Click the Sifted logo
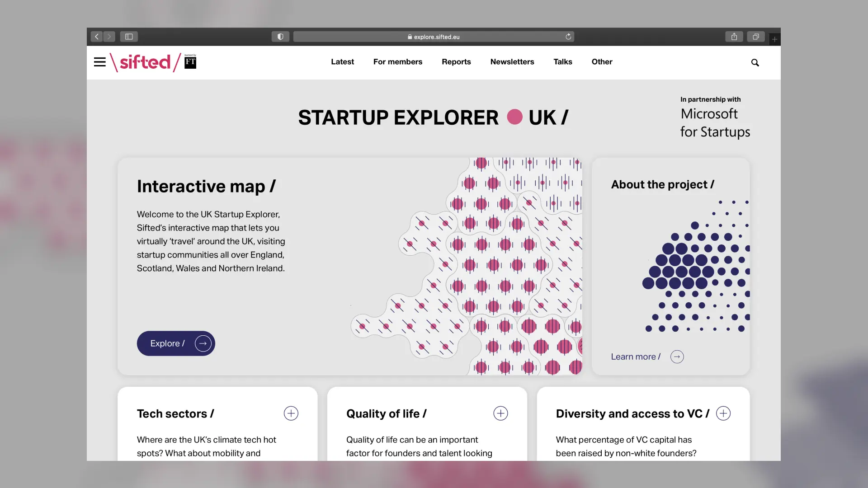Viewport: 868px width, 488px height. pyautogui.click(x=145, y=62)
